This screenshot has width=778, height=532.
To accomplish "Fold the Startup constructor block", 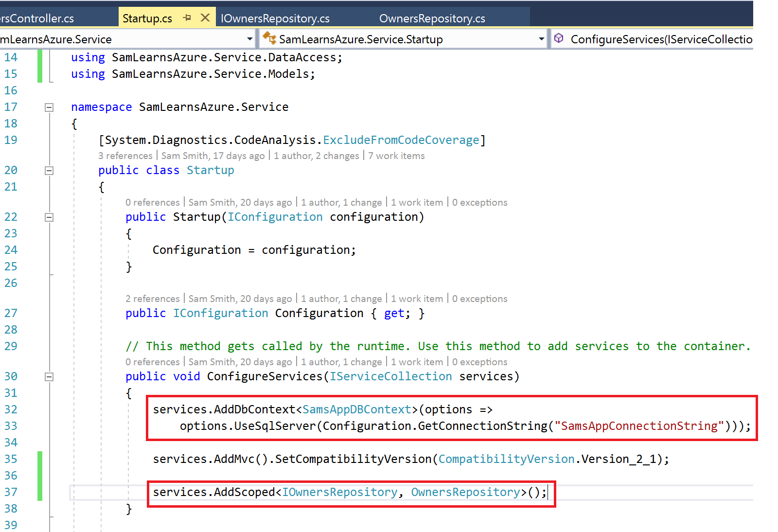I will tap(49, 217).
